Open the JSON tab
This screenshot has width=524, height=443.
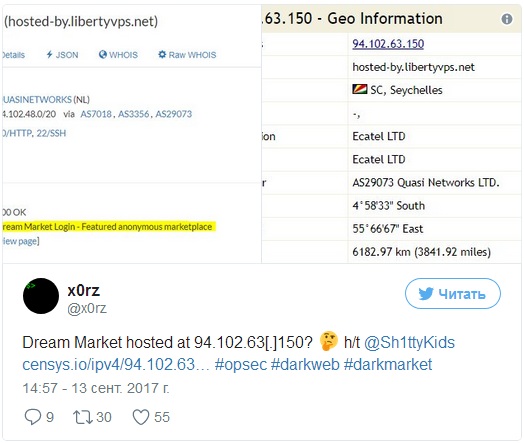tap(62, 54)
